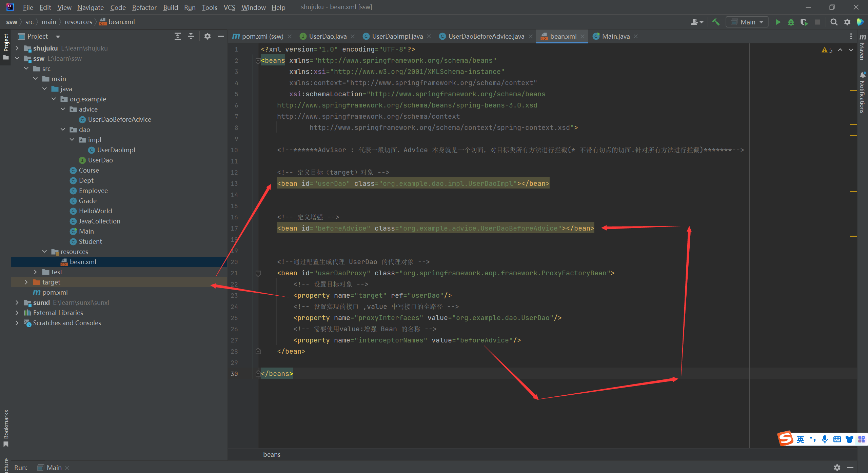Click Collapse All in Project panel
This screenshot has width=868, height=473.
click(191, 36)
